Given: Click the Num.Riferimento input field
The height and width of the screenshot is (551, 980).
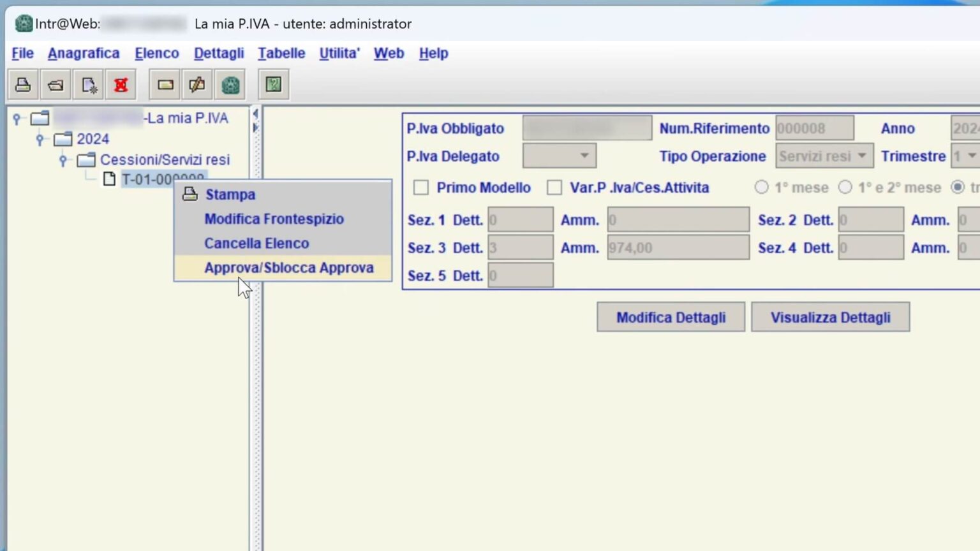Looking at the screenshot, I should click(x=814, y=128).
